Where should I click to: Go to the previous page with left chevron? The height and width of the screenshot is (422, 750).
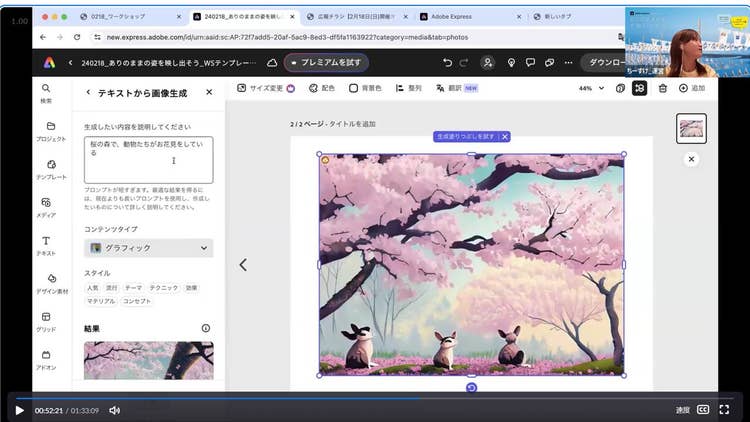coord(243,265)
